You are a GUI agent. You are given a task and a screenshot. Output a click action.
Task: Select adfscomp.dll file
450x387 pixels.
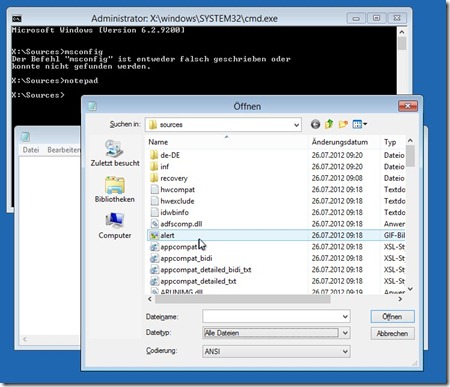tap(181, 224)
